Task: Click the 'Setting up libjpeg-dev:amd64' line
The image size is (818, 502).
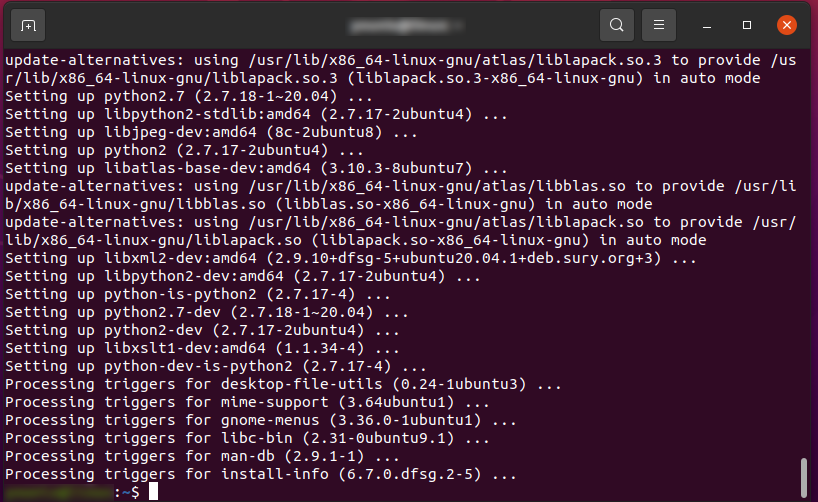Action: coord(211,133)
